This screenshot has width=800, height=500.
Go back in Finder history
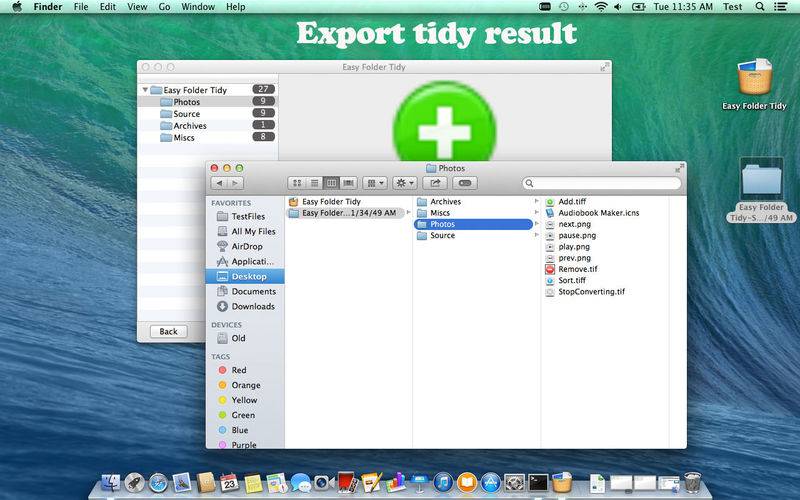click(219, 183)
